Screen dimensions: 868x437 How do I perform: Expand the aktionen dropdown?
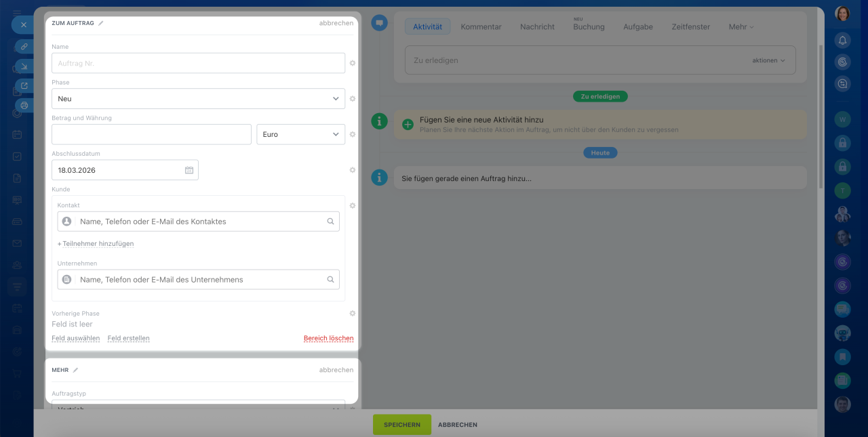coord(768,60)
